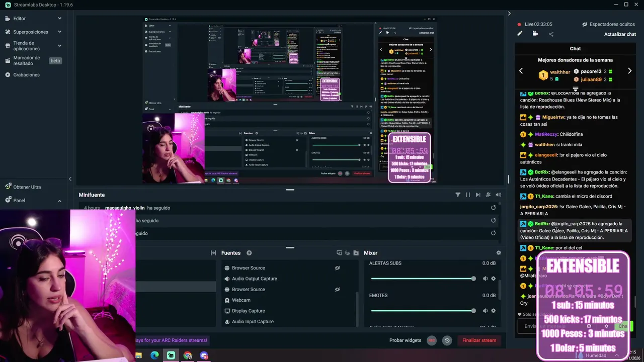Click the collapse icon beside Fuentes
Screen dimensions: 644x362
213,253
